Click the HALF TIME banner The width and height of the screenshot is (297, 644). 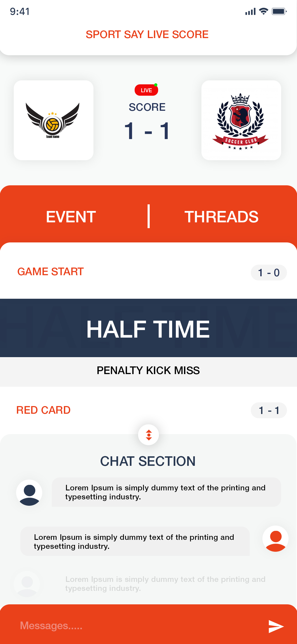(148, 328)
